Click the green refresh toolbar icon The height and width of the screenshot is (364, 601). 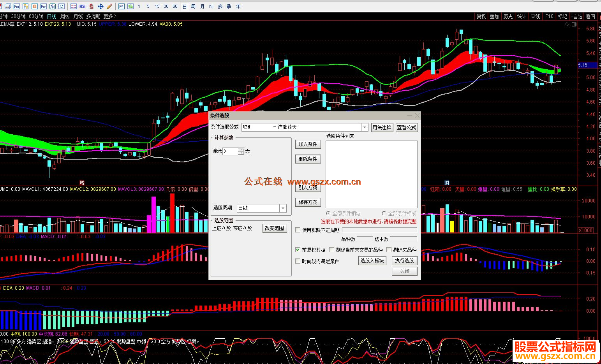click(130, 6)
